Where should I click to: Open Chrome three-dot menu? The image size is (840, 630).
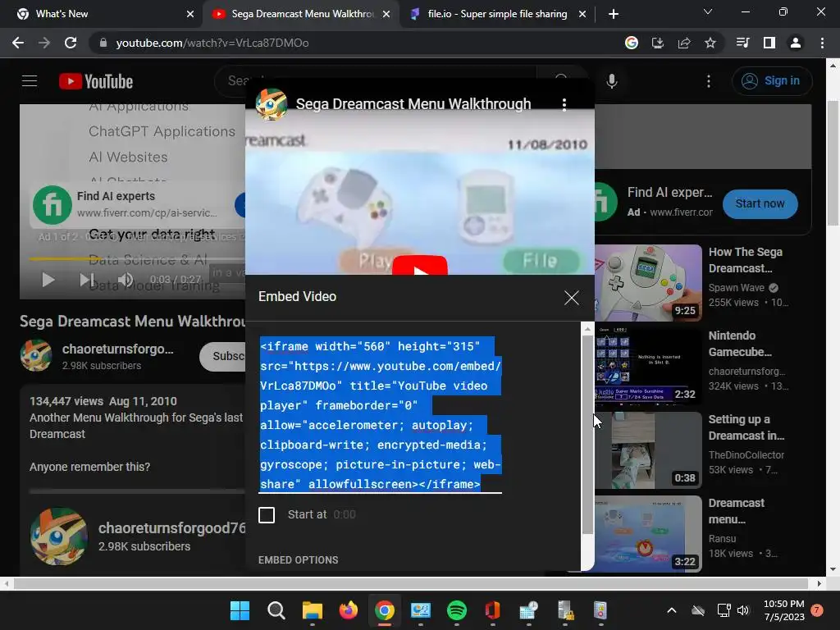(822, 43)
